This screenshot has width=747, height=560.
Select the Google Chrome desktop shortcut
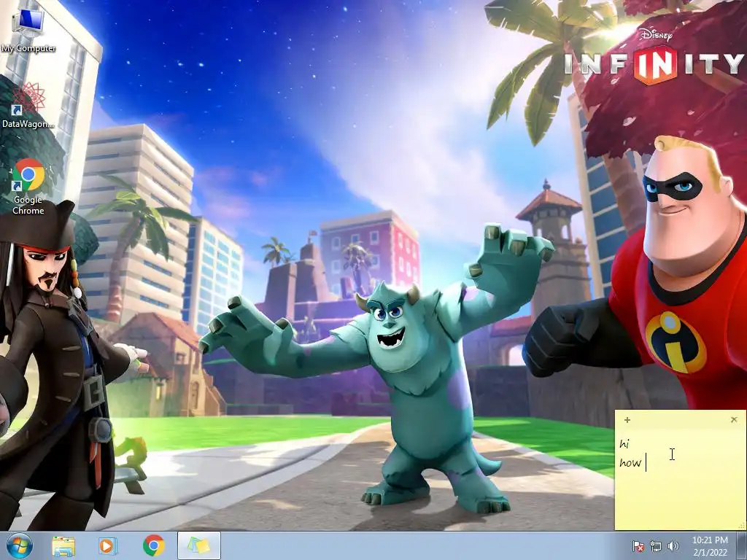[x=28, y=187]
